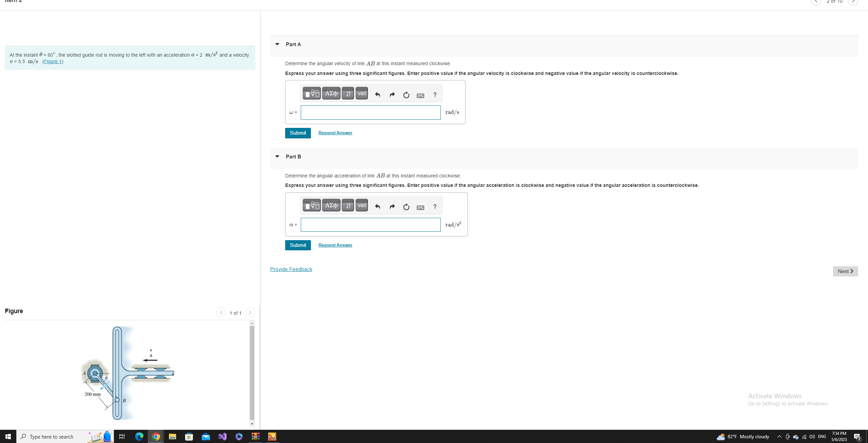Image resolution: width=868 pixels, height=443 pixels.
Task: Collapse the Part B section
Action: point(277,156)
